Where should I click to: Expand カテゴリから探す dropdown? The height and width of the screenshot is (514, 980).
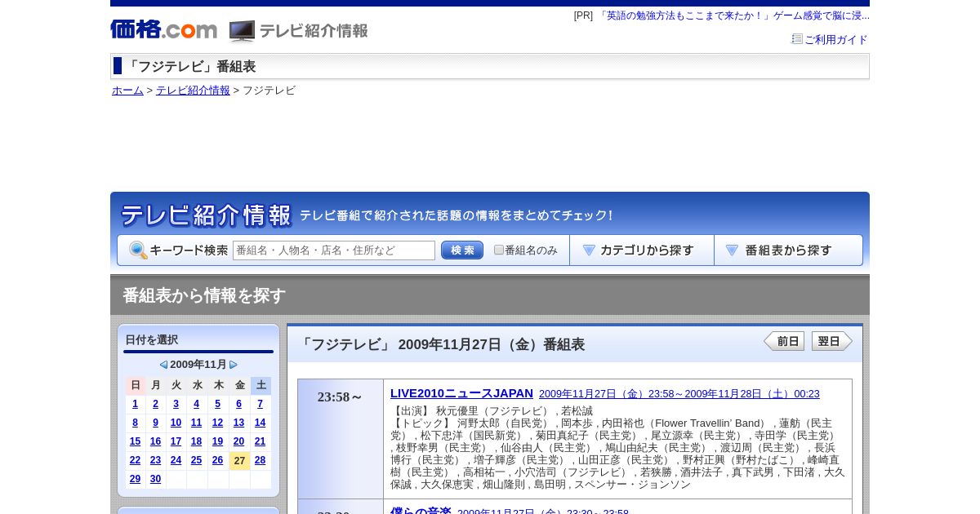tap(642, 250)
